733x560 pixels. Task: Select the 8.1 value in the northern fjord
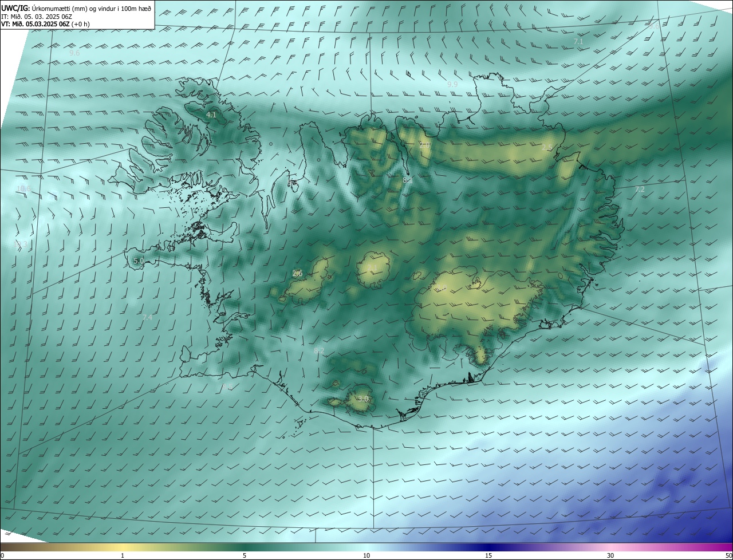click(x=408, y=179)
